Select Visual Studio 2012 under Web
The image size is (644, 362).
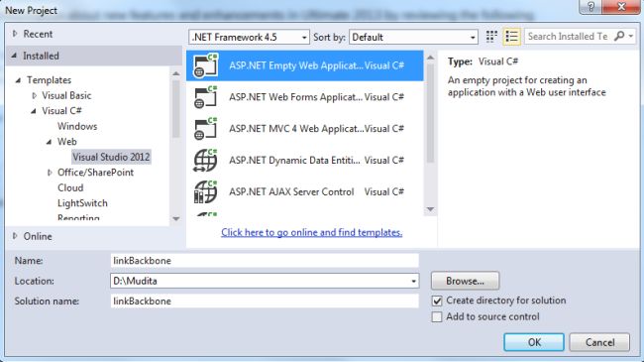pyautogui.click(x=111, y=157)
